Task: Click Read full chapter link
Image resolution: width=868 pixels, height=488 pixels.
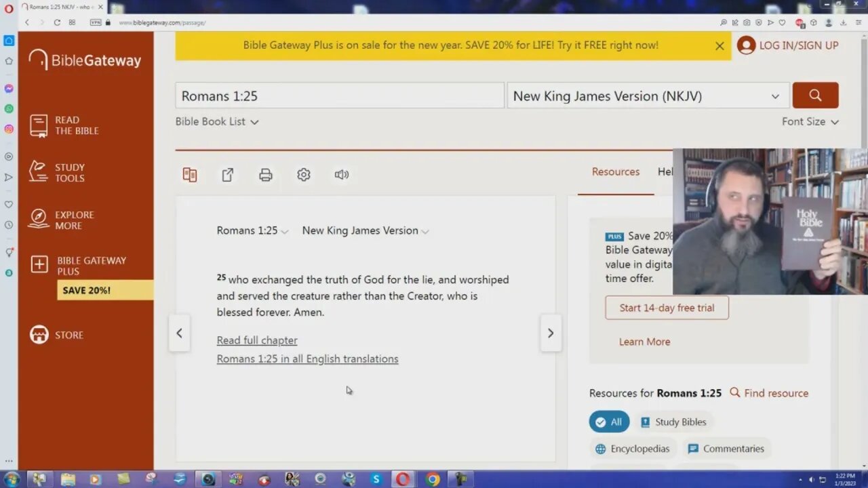Action: [x=257, y=340]
